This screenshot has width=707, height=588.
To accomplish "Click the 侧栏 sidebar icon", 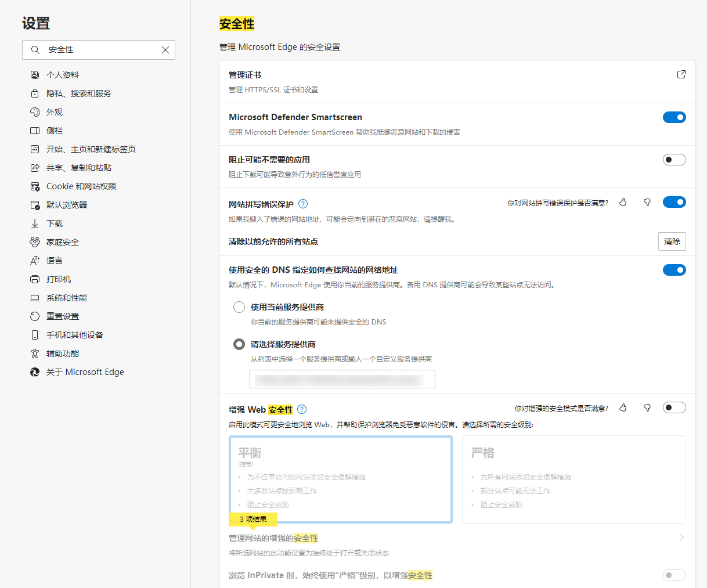I will (35, 131).
